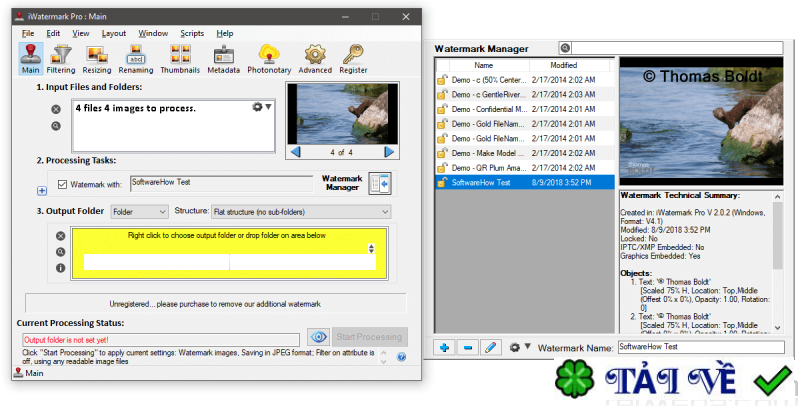
Task: Open the View menu
Action: [x=81, y=33]
